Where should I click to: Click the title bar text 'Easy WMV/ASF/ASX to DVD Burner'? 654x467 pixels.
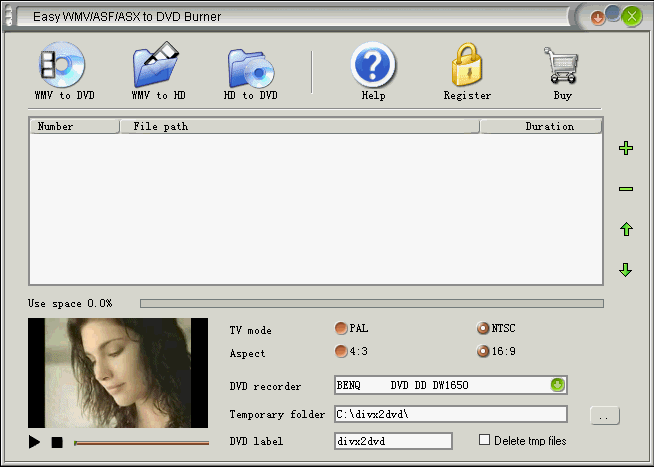(x=127, y=17)
